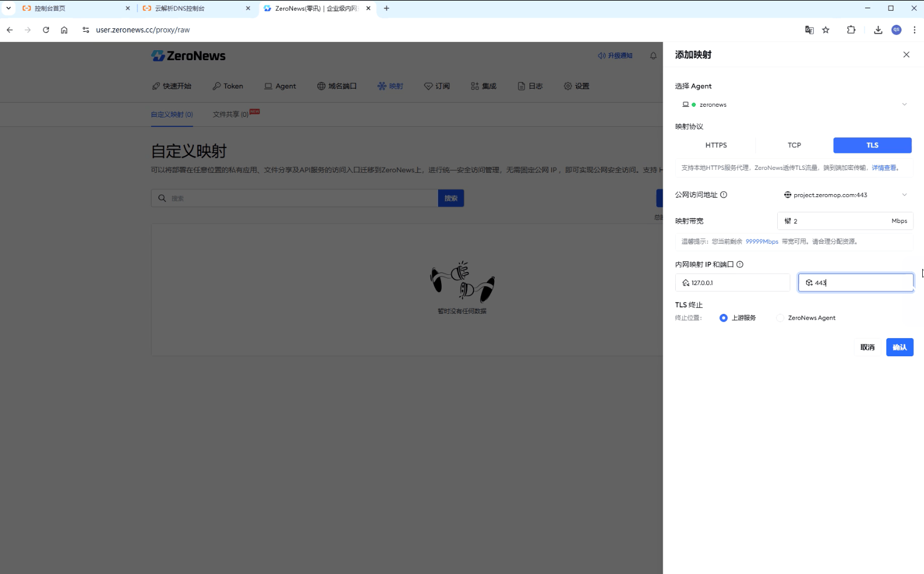Reload the current page
Image resolution: width=924 pixels, height=574 pixels.
click(x=46, y=30)
